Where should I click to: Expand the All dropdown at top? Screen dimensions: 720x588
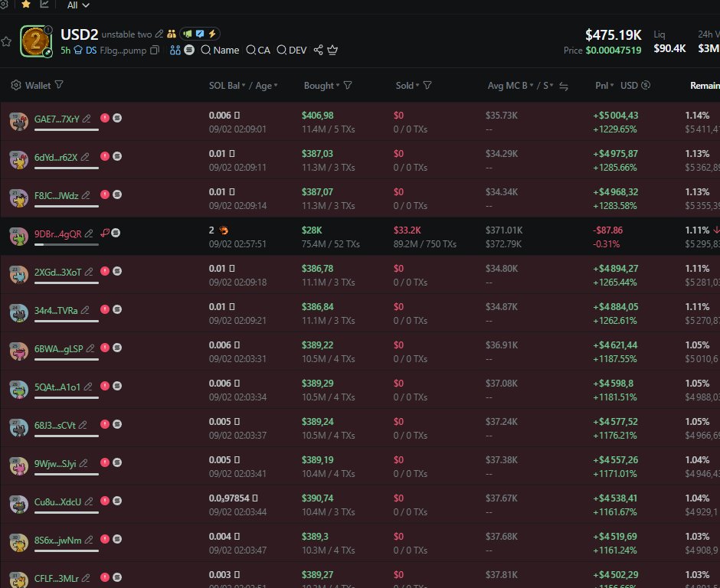pos(78,5)
